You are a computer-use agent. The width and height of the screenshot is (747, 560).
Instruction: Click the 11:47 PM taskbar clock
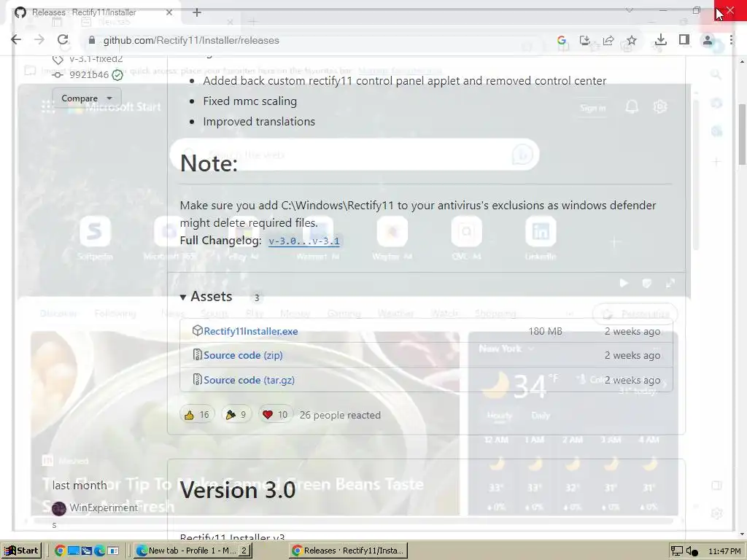724,551
